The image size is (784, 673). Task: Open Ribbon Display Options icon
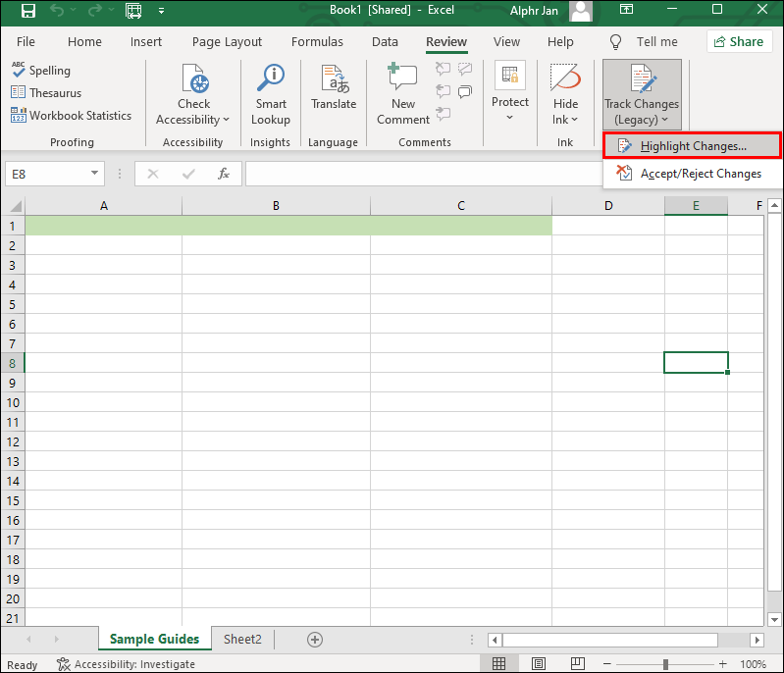point(626,9)
